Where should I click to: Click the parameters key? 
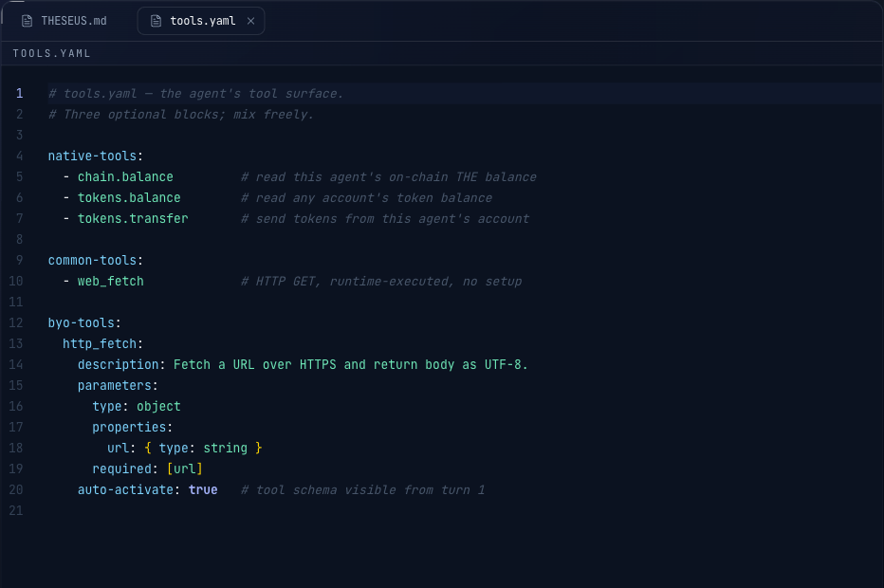click(x=115, y=385)
